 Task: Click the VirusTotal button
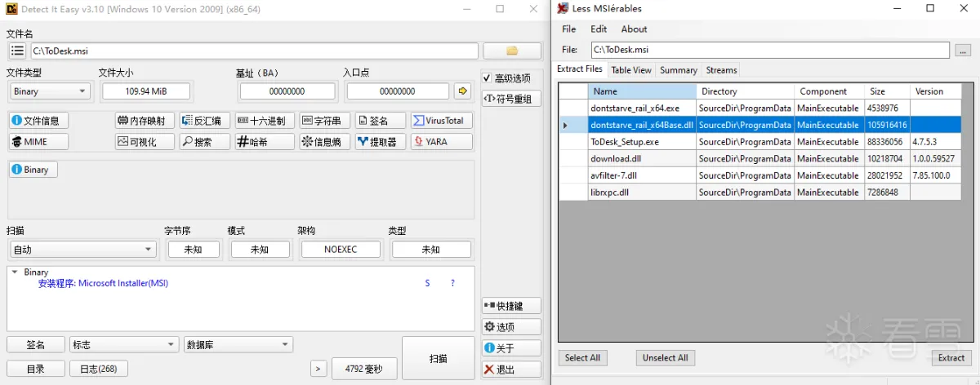click(441, 121)
